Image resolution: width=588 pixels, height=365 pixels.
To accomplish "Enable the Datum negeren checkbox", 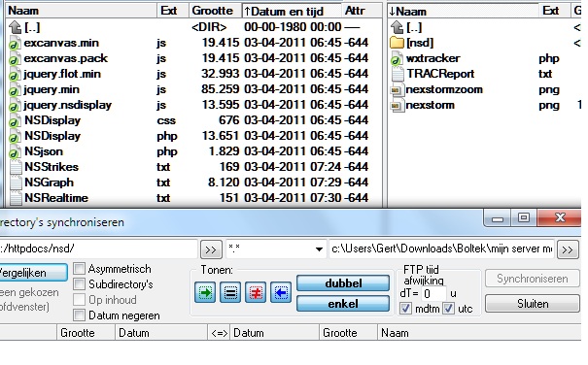I will [x=79, y=315].
